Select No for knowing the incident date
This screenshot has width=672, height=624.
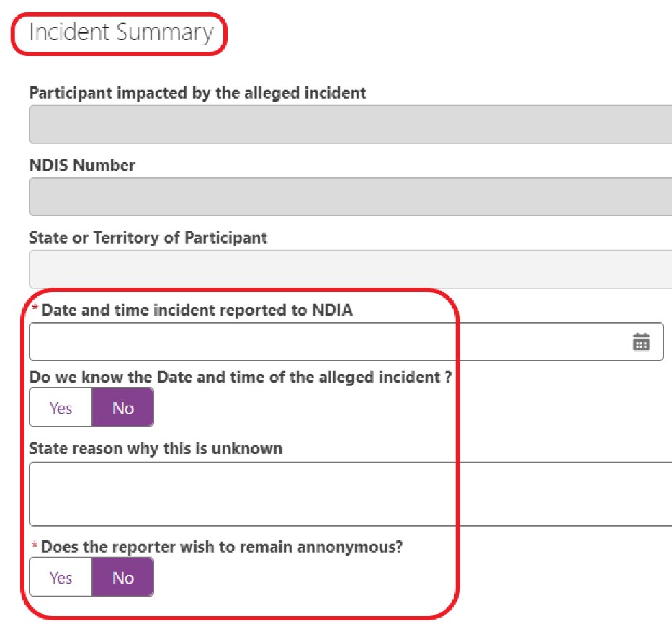coord(123,407)
